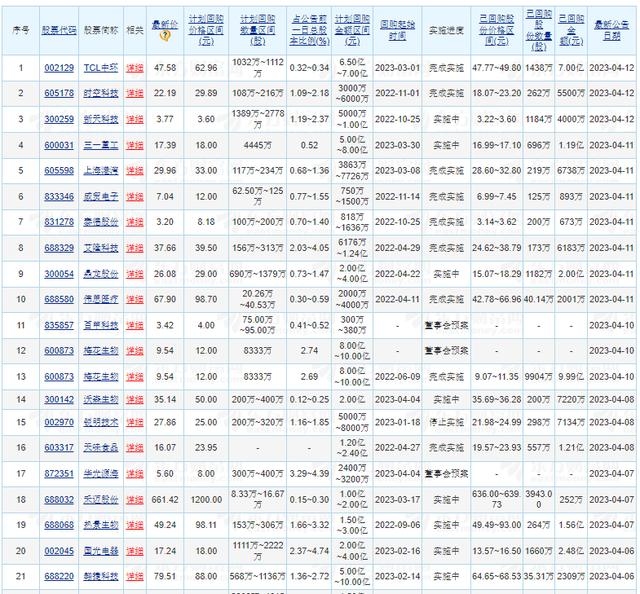Image resolution: width=640 pixels, height=594 pixels.
Task: Open stock code 872351 link
Action: click(x=59, y=474)
